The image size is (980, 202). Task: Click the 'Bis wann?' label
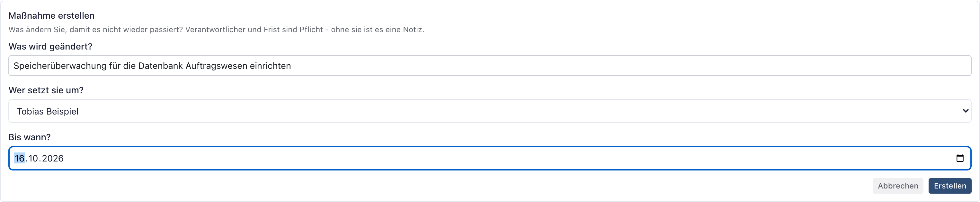30,137
